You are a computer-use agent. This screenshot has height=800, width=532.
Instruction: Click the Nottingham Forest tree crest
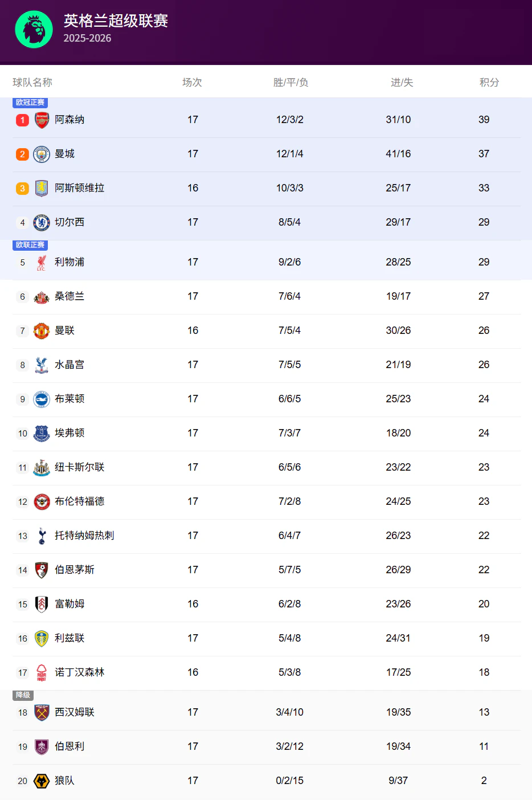(x=42, y=673)
